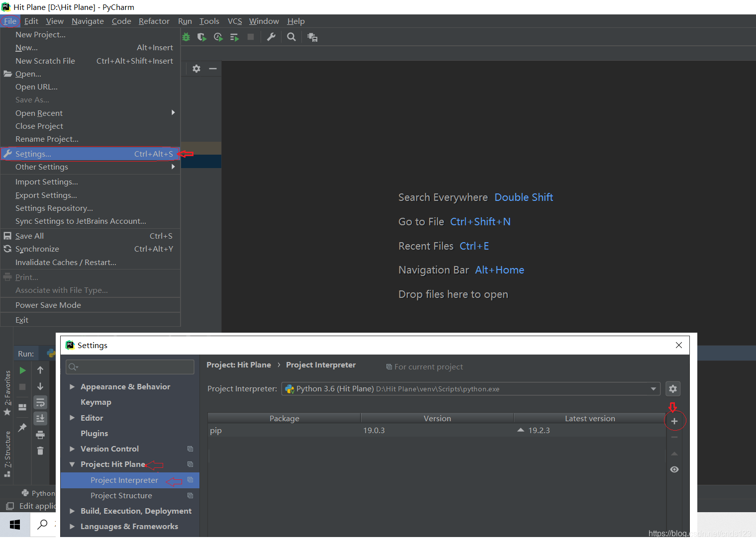Click the minus uninstall package icon
The height and width of the screenshot is (543, 756).
pos(674,438)
